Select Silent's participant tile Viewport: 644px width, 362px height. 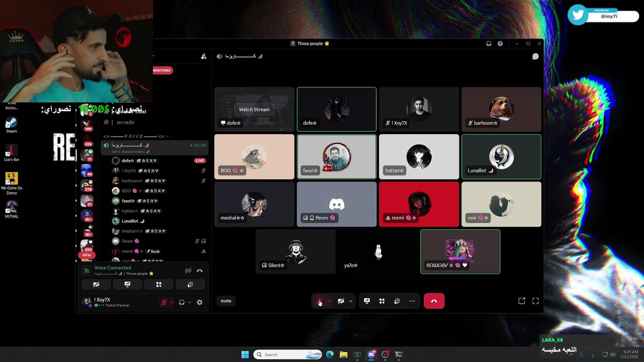[295, 252]
